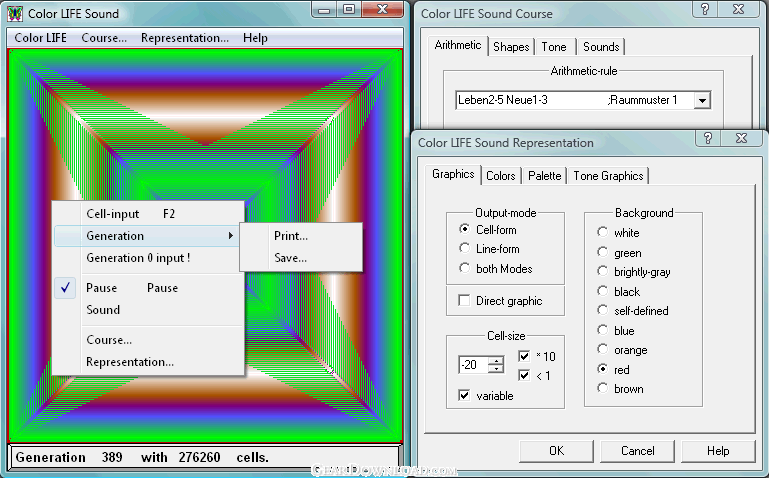
Task: Choose white background
Action: (x=618, y=232)
